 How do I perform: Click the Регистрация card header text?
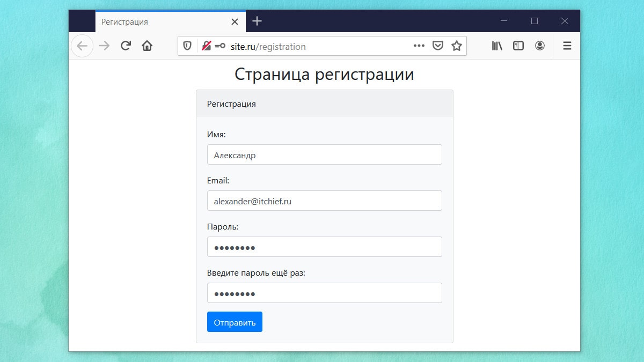pos(231,104)
